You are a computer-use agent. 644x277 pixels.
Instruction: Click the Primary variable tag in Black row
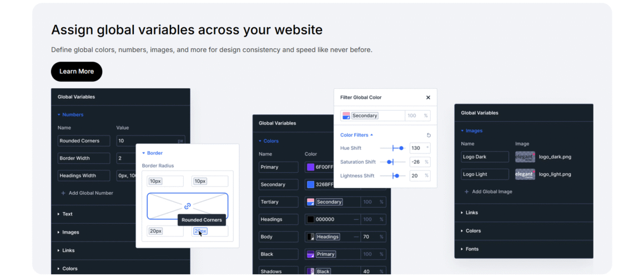point(326,254)
